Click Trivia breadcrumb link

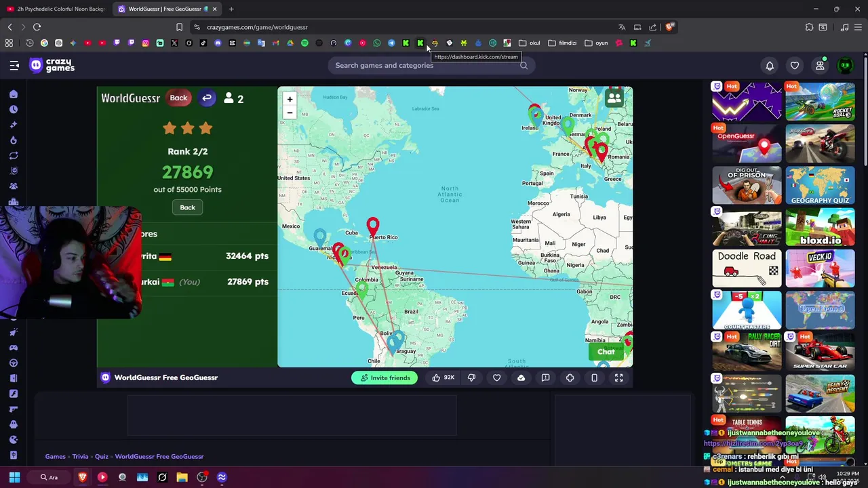point(80,457)
